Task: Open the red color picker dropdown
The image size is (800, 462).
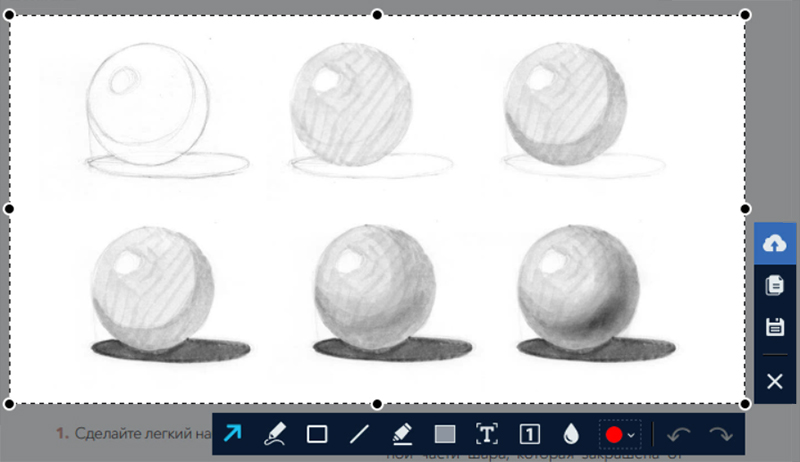Action: pyautogui.click(x=631, y=435)
